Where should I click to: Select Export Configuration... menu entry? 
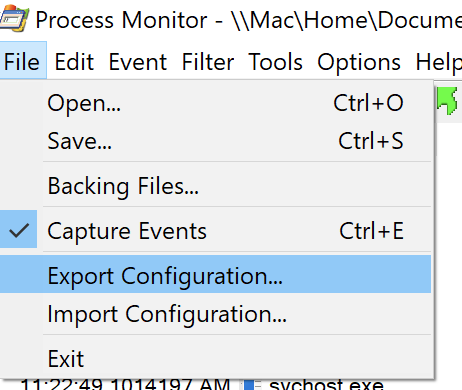pyautogui.click(x=215, y=275)
